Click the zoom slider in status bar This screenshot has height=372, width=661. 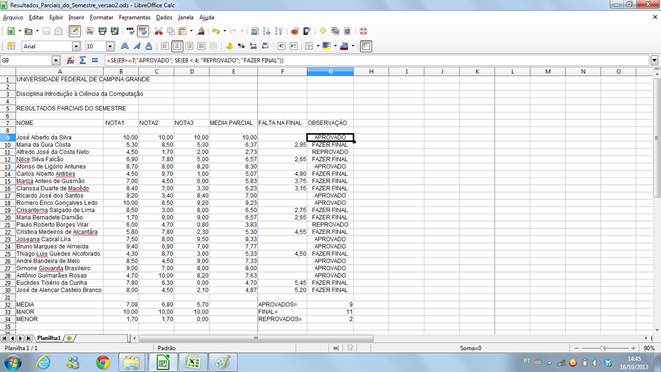click(604, 348)
